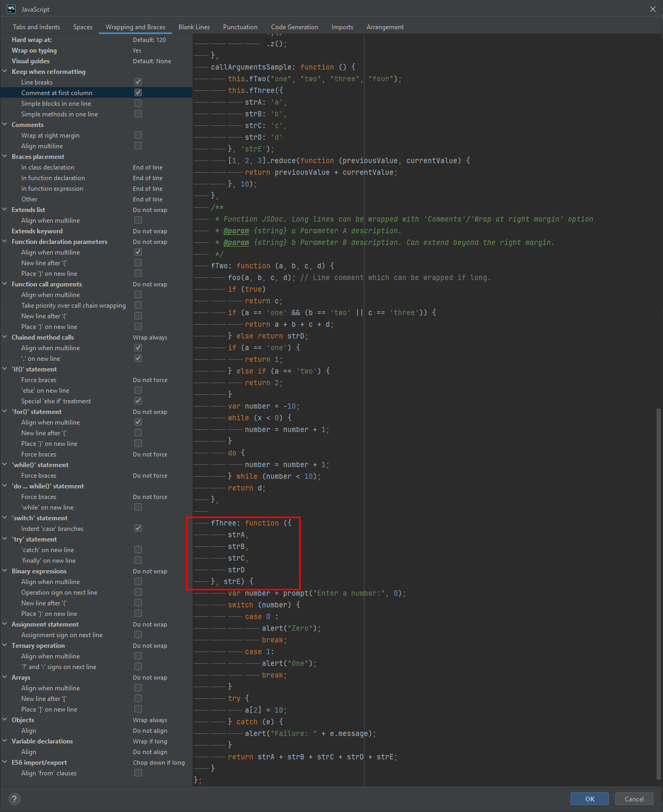Click 'fThree: function' in the preview
Viewport: 663px width, 812px height.
click(x=245, y=523)
